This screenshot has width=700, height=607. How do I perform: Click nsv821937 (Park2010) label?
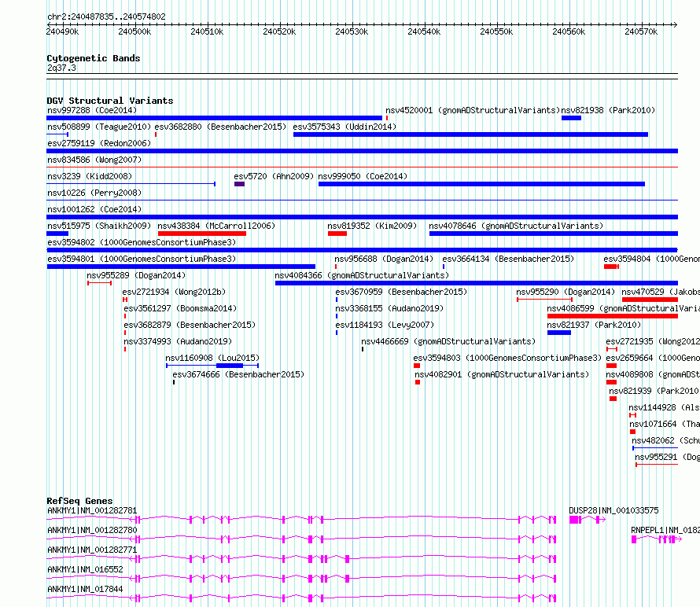pos(594,325)
